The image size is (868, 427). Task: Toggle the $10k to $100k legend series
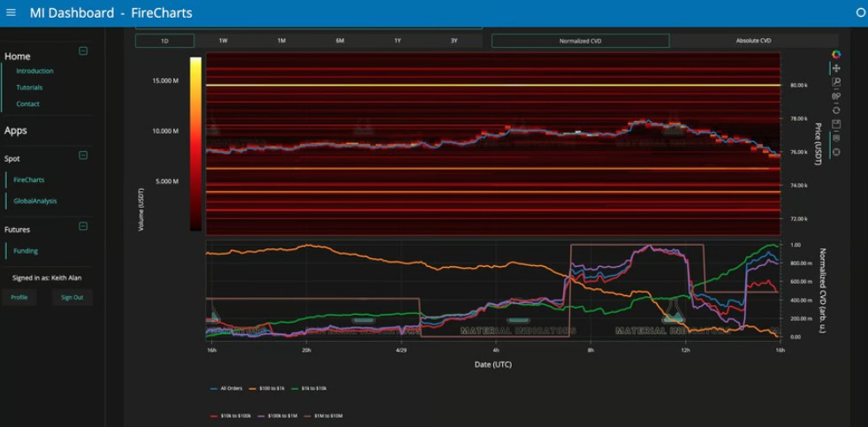[x=229, y=416]
